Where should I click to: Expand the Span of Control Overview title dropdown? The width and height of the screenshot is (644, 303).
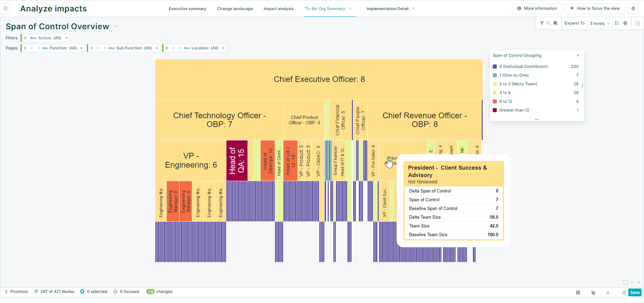pos(115,27)
